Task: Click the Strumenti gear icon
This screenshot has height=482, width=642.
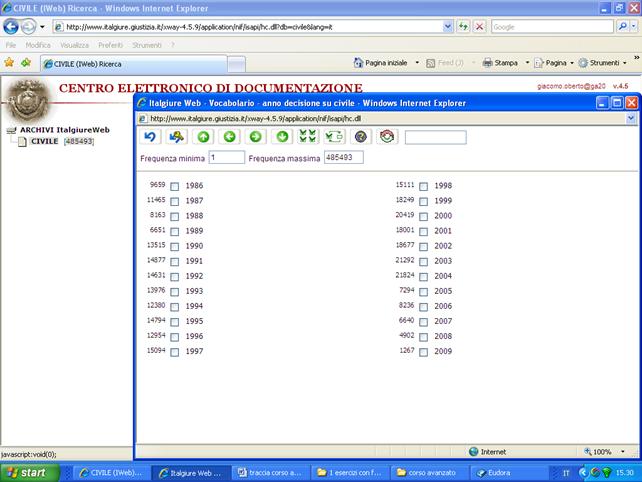Action: [583, 63]
